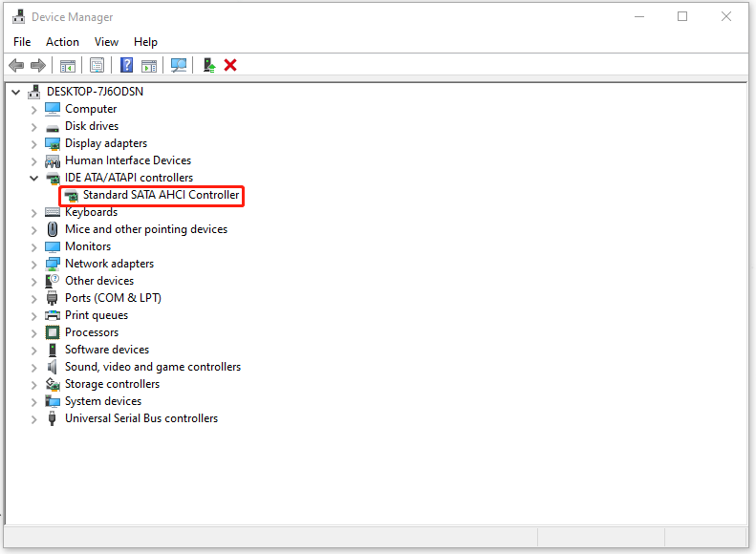The height and width of the screenshot is (554, 756).
Task: Expand Mice and other pointing devices
Action: [x=33, y=230]
